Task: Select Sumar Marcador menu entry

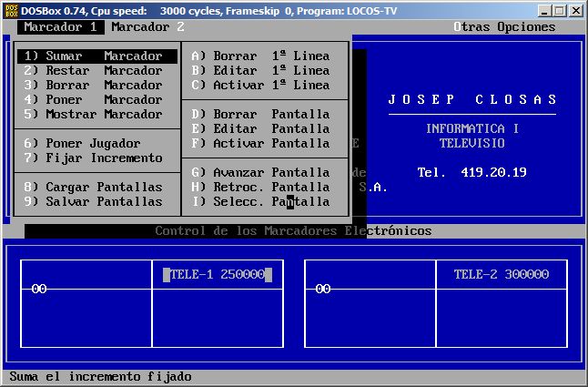Action: pos(93,56)
